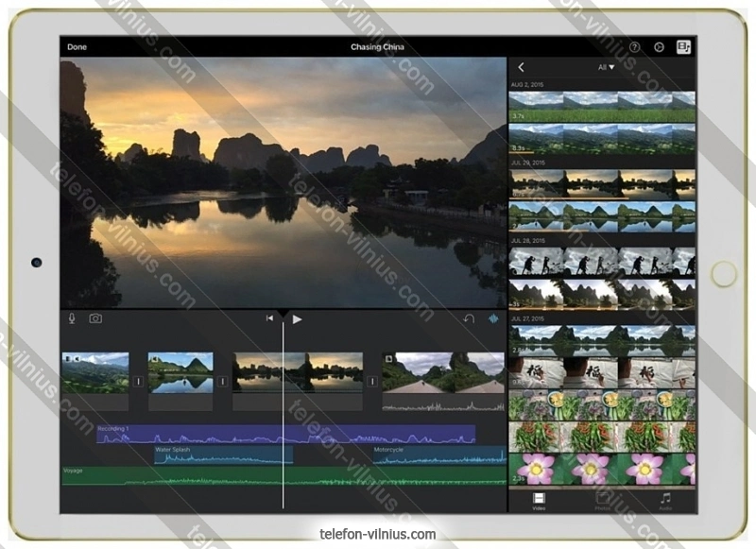Click the back chevron in media browser

(x=521, y=67)
